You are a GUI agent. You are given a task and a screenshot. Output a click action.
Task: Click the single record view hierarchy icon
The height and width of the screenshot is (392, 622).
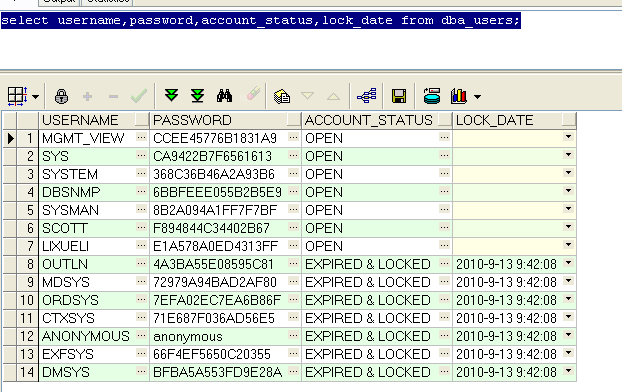click(x=367, y=96)
